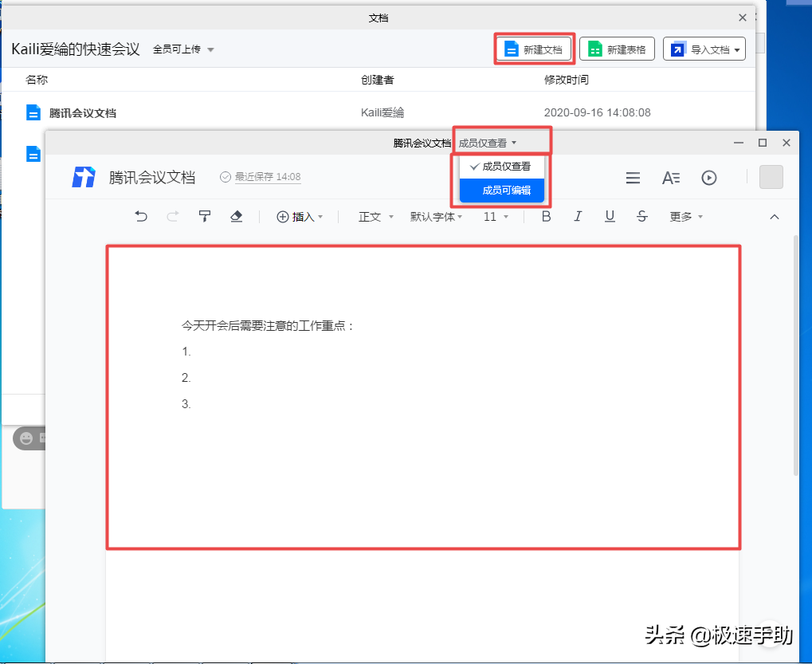Click the clear formatting eraser icon

coord(237,217)
